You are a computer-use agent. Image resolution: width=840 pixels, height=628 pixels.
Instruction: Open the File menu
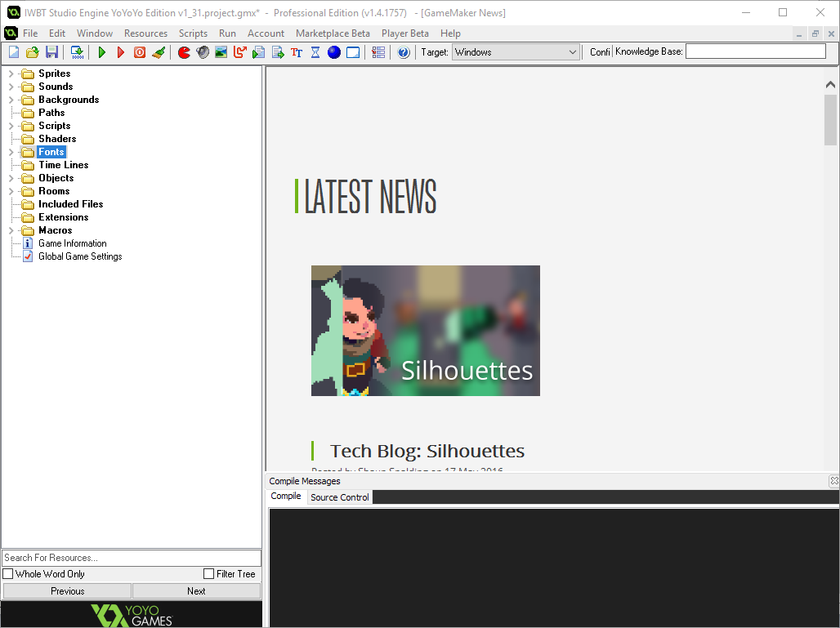click(30, 33)
